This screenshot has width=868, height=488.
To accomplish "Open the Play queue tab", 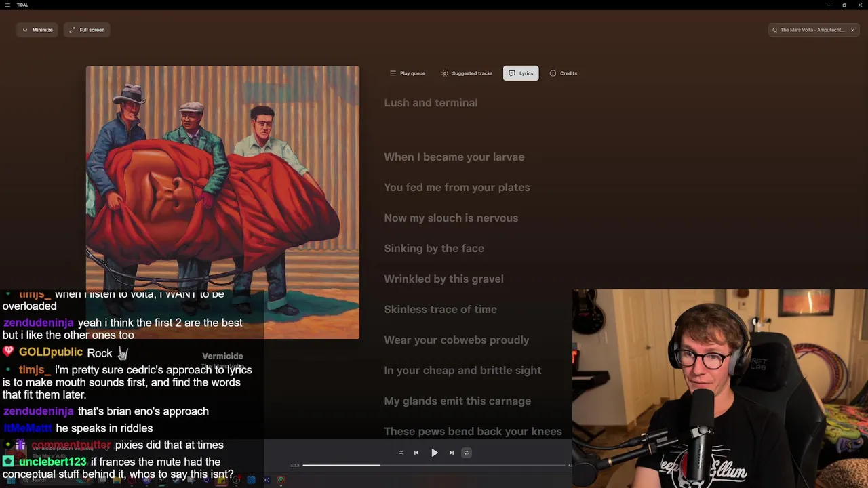I will click(x=408, y=73).
